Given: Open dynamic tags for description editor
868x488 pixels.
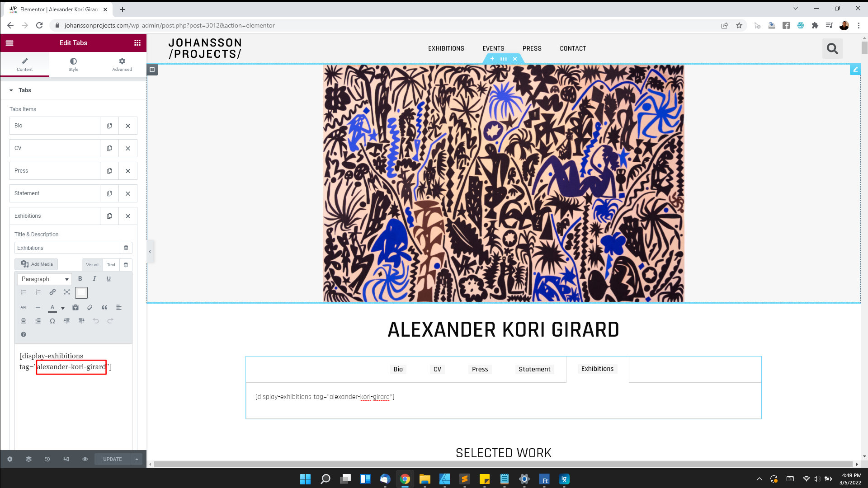Looking at the screenshot, I should 126,265.
